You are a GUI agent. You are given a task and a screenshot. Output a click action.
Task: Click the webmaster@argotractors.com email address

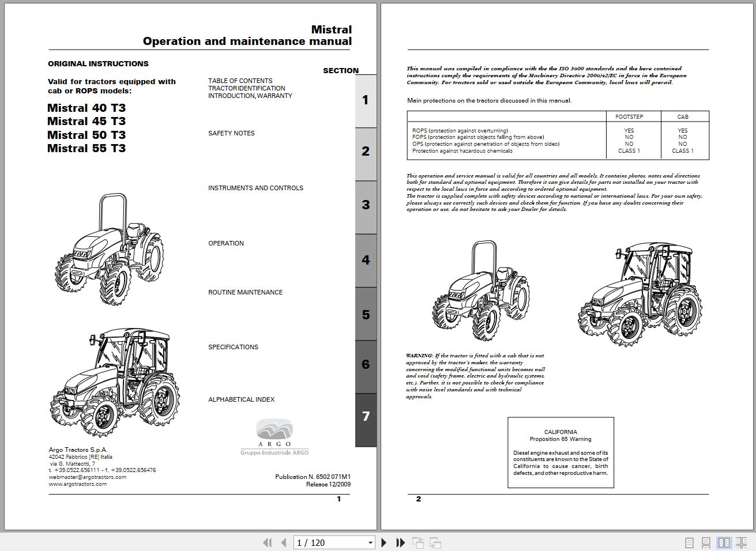[x=88, y=477]
